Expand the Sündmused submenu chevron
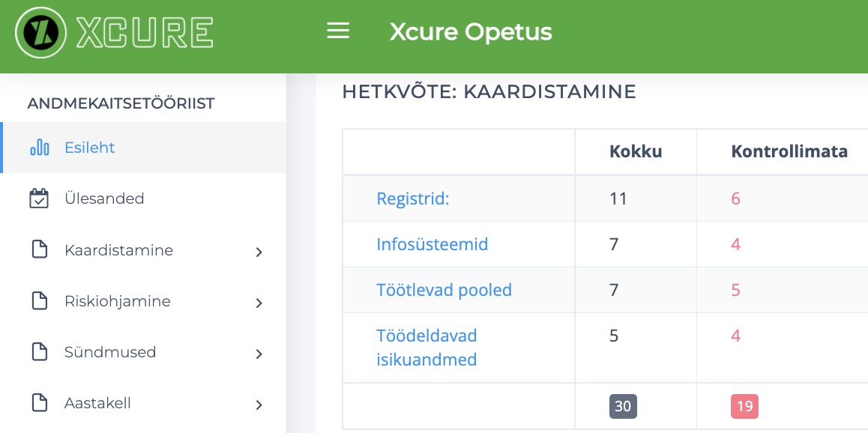The width and height of the screenshot is (868, 433). 259,354
